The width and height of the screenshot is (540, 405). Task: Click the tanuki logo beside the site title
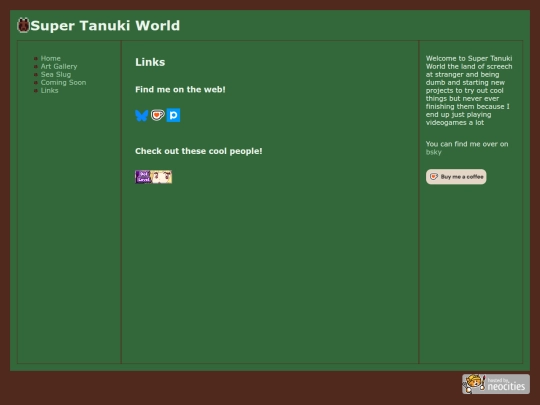click(23, 25)
